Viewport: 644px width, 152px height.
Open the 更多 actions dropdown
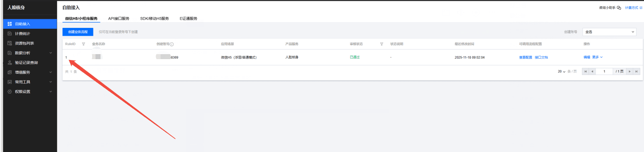597,57
